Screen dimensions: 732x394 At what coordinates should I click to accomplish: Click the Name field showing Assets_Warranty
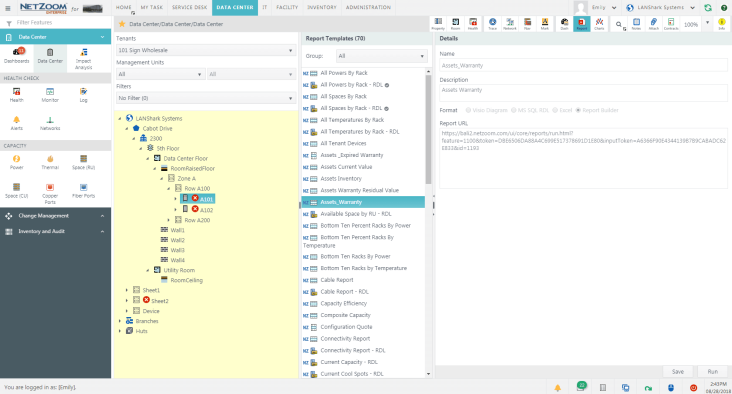(x=584, y=65)
